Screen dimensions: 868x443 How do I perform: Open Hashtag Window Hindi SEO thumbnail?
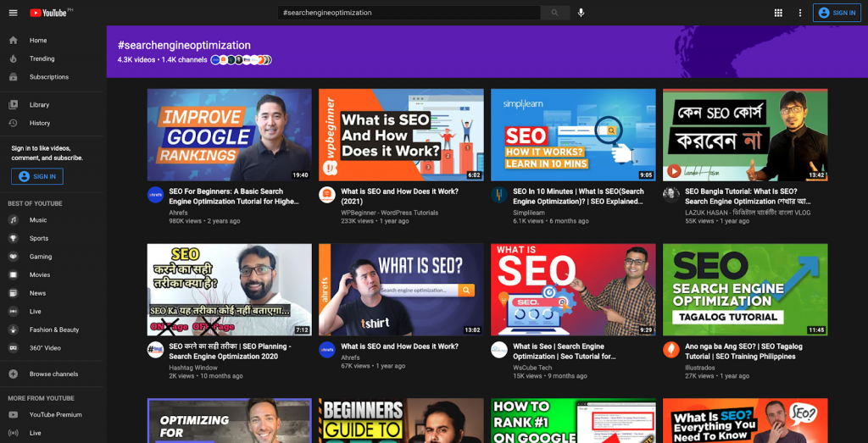pos(229,290)
